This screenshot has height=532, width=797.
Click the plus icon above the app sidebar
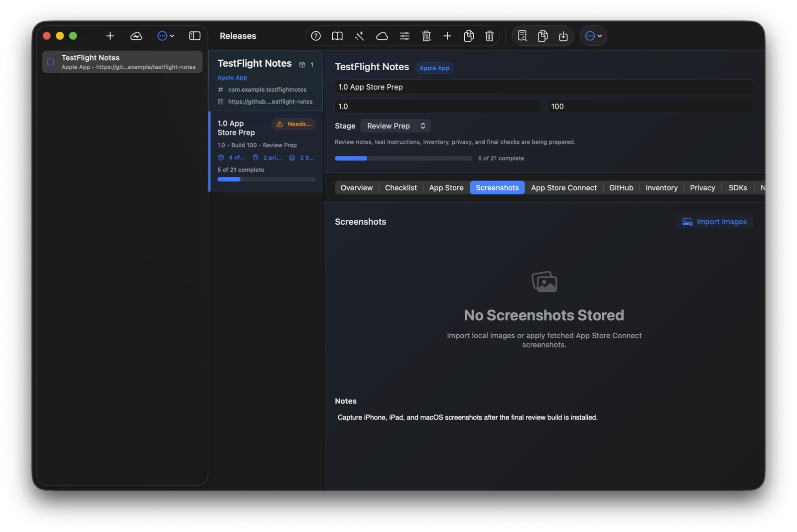(110, 36)
